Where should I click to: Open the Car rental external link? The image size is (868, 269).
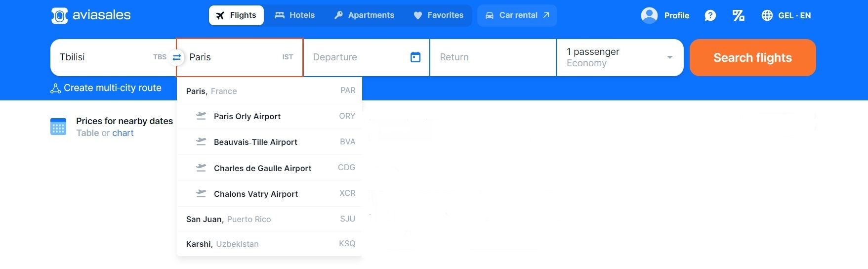517,15
